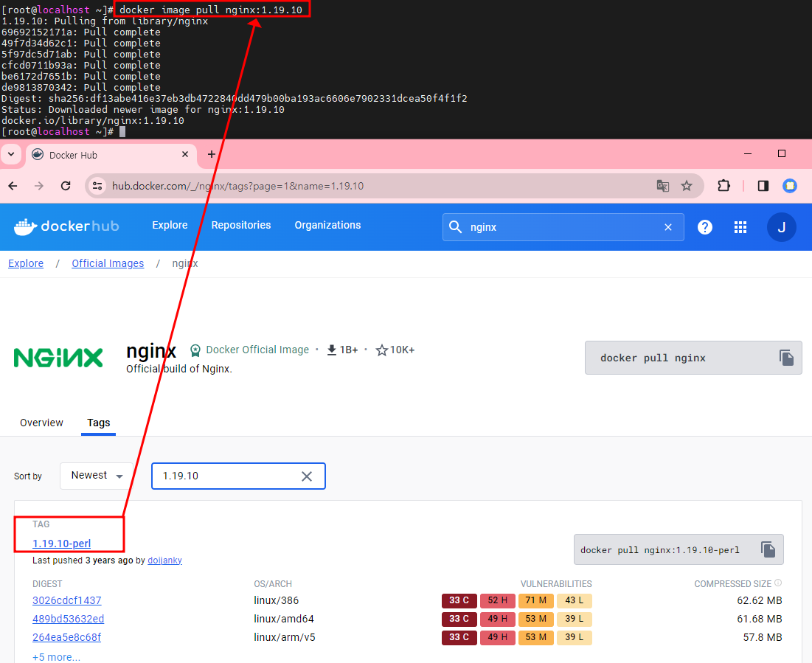The image size is (812, 663).
Task: Open site information icon in address bar
Action: [97, 186]
